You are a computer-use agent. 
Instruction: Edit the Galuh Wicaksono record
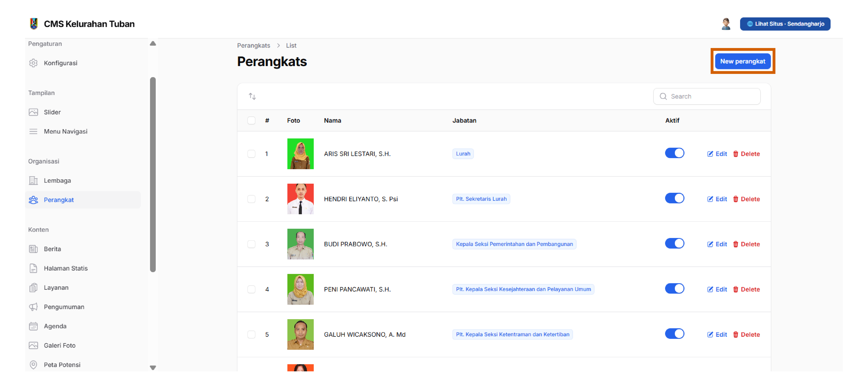[717, 334]
